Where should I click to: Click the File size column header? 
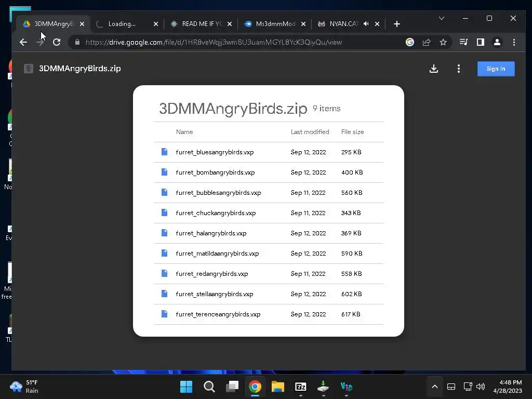(352, 132)
